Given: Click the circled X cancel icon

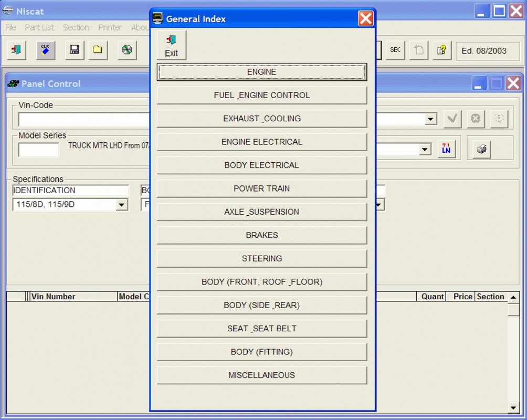Looking at the screenshot, I should [x=476, y=119].
